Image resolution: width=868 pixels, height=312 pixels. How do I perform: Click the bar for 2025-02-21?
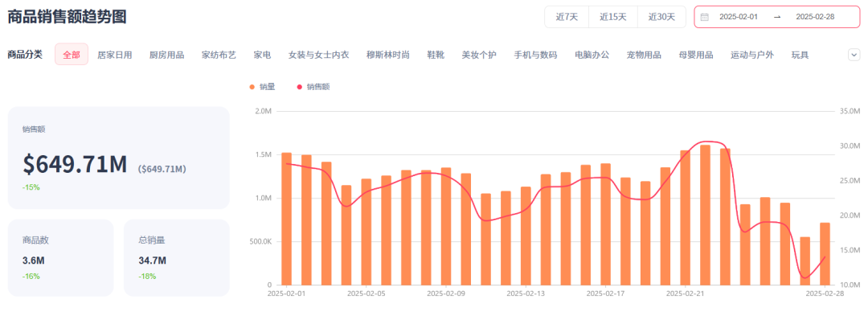point(685,218)
